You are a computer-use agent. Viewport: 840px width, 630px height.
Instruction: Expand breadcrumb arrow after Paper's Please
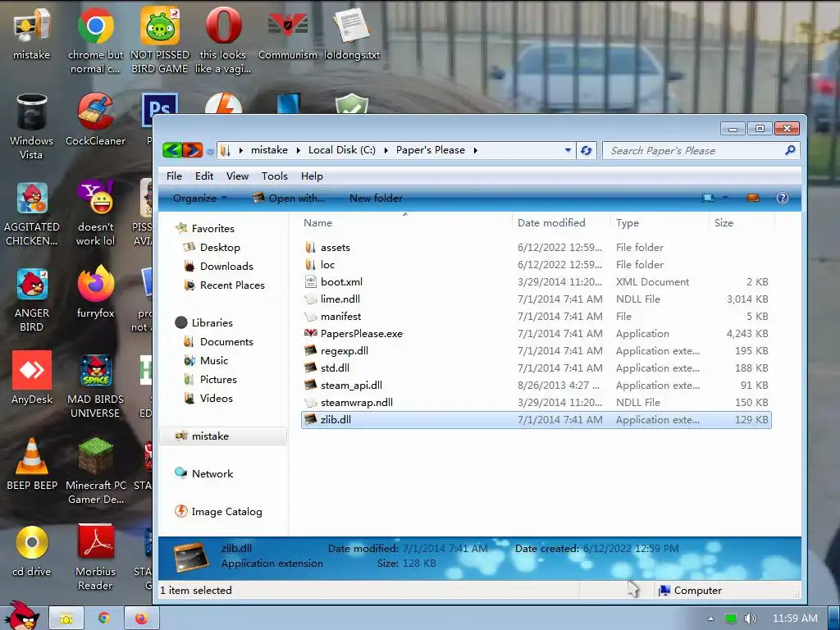tap(476, 151)
